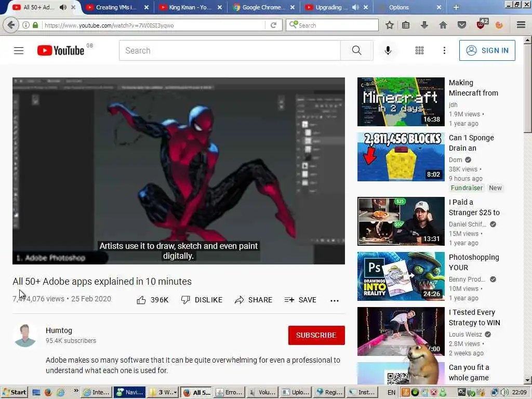Click the Fundraiser badge

[x=467, y=188]
